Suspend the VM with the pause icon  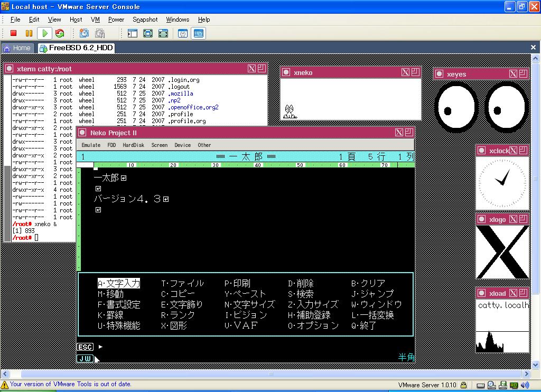(29, 33)
